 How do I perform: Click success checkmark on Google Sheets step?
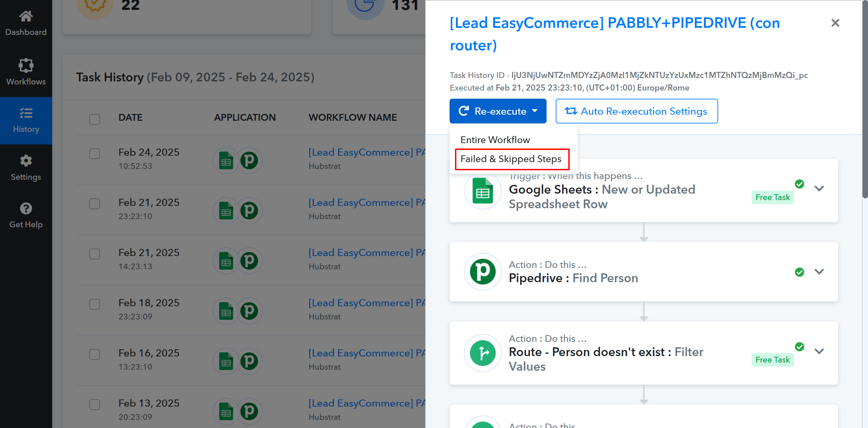799,184
